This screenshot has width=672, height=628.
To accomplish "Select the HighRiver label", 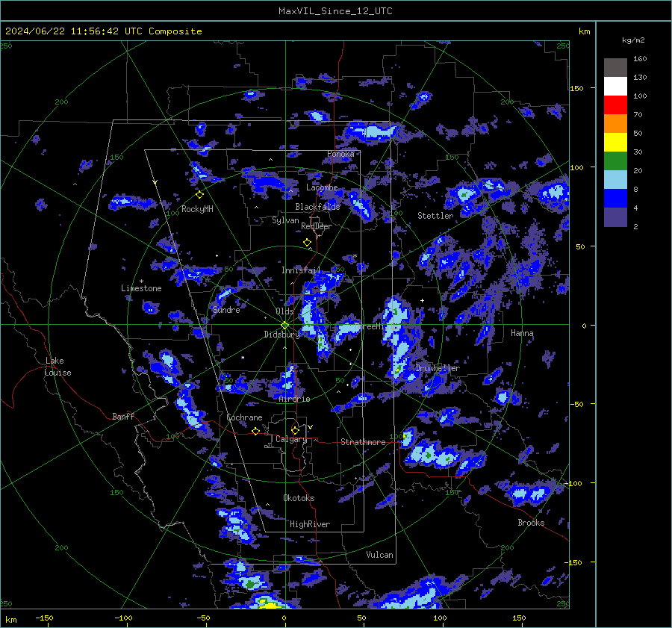I will pyautogui.click(x=309, y=524).
